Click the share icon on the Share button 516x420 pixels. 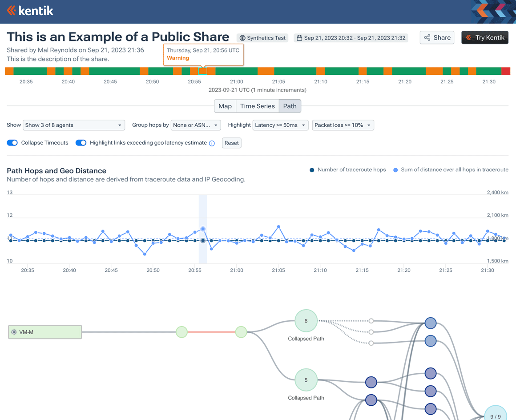(x=428, y=37)
